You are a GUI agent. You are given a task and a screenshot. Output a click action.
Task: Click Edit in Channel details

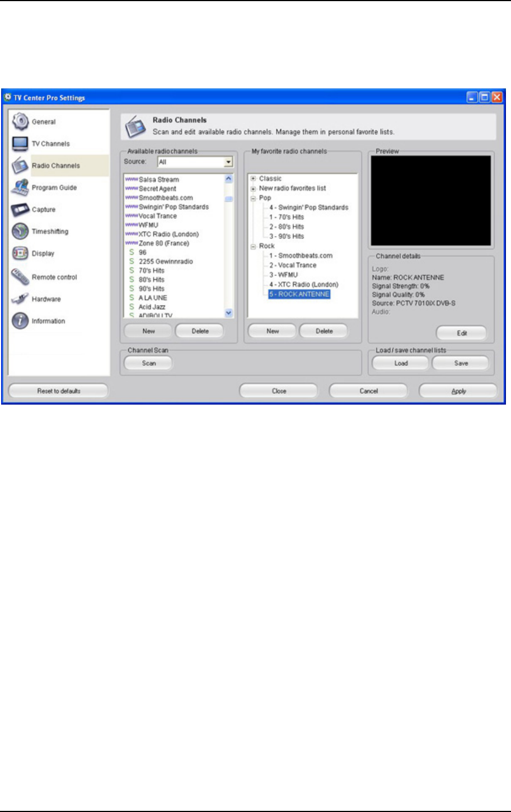[x=462, y=333]
